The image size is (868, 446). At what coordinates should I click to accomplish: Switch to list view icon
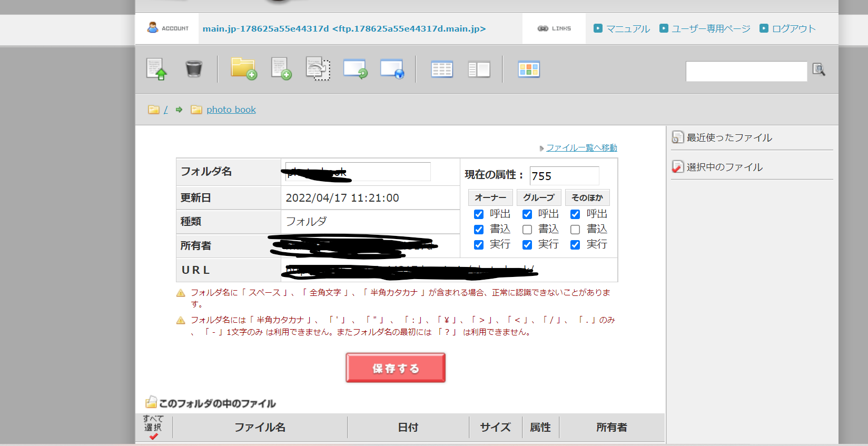pyautogui.click(x=442, y=70)
